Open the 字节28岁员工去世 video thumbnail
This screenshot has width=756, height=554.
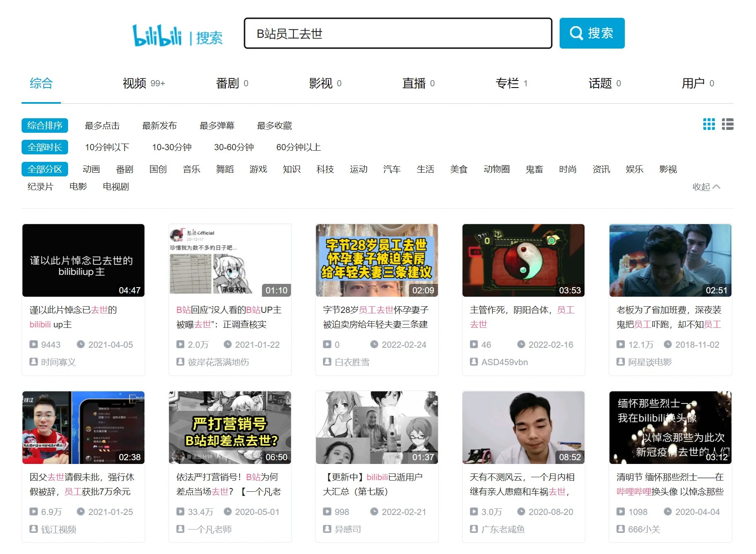377,260
